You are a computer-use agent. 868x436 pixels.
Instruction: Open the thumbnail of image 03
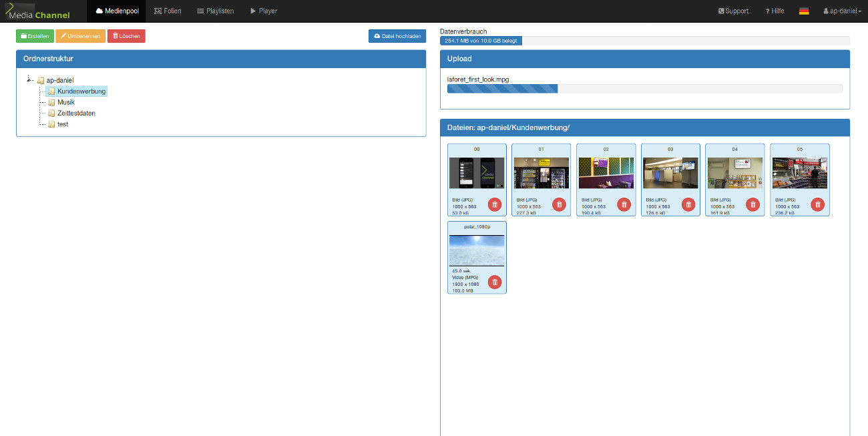[x=670, y=173]
